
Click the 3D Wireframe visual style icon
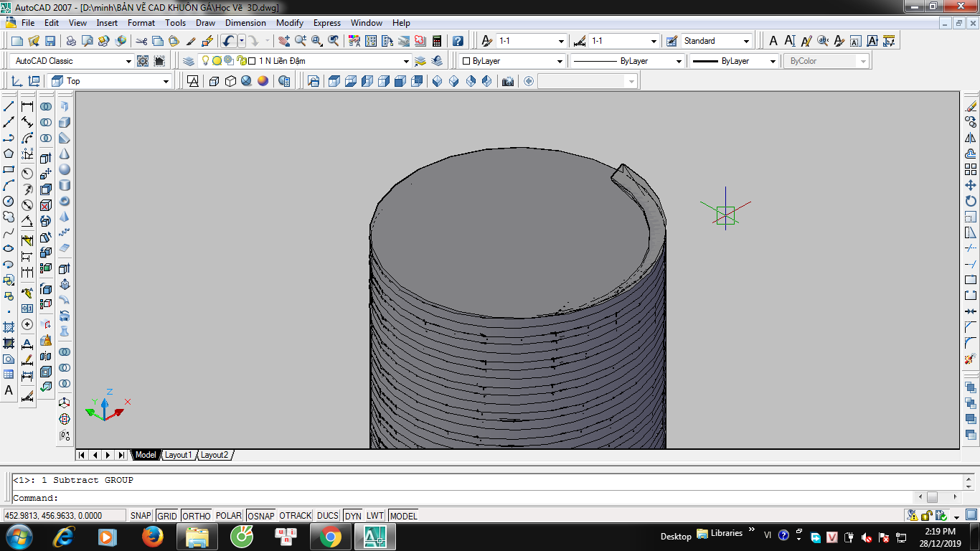click(214, 81)
